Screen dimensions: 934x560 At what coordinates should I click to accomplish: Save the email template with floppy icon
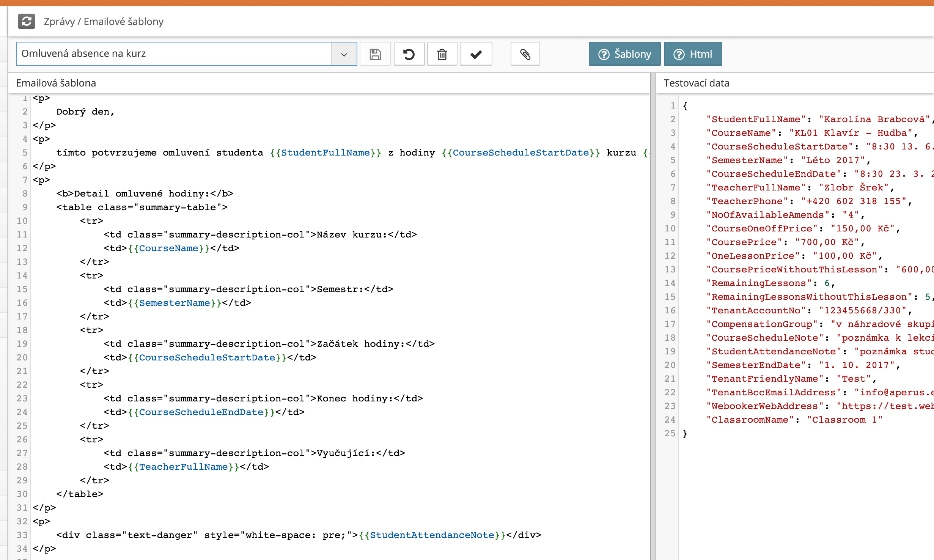coord(375,54)
